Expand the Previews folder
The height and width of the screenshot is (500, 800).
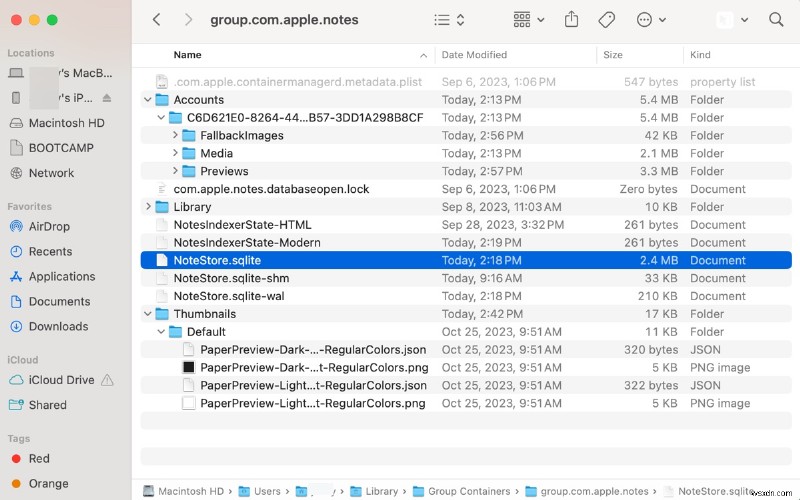(x=175, y=170)
